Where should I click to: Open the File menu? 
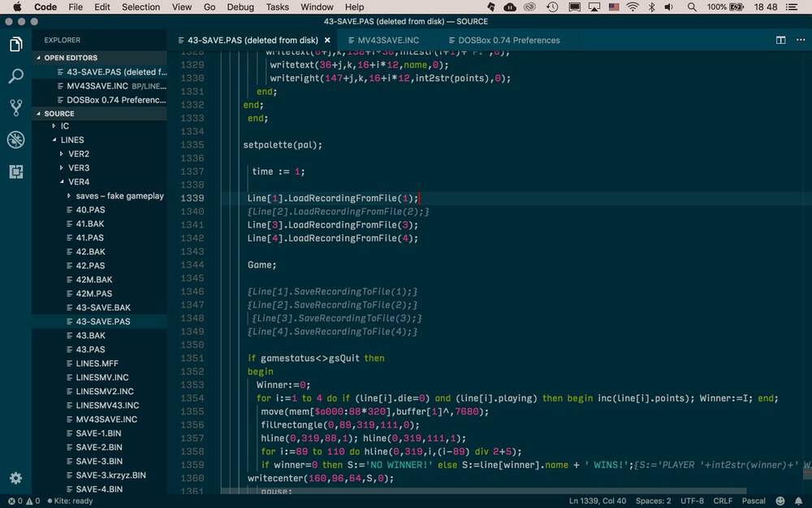(x=76, y=7)
